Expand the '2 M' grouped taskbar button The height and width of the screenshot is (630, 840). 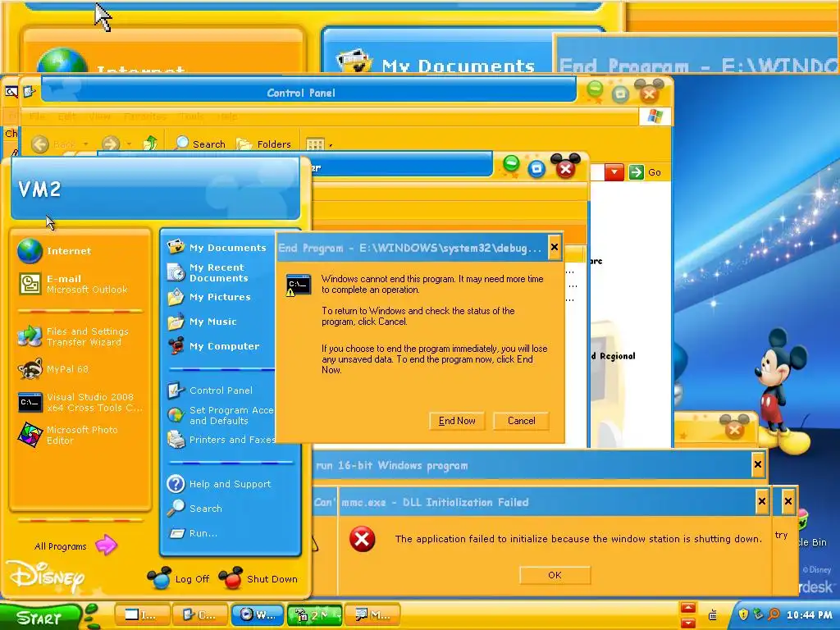(315, 615)
